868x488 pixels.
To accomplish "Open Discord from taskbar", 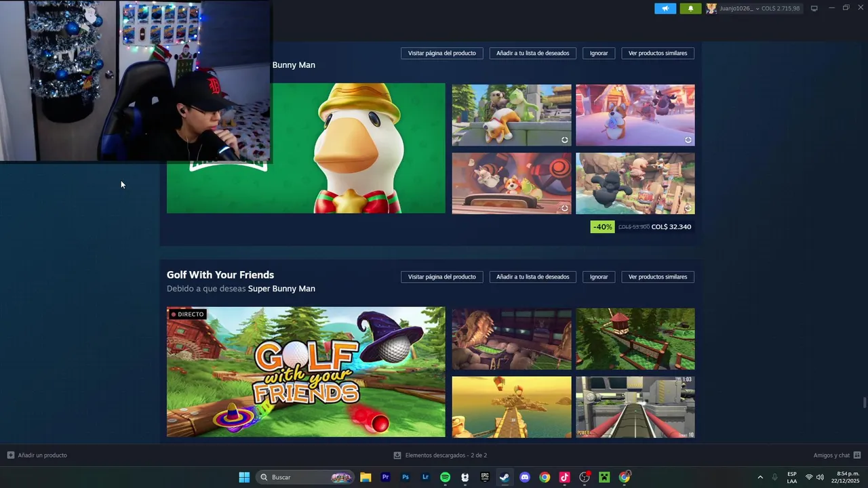I will coord(525,477).
